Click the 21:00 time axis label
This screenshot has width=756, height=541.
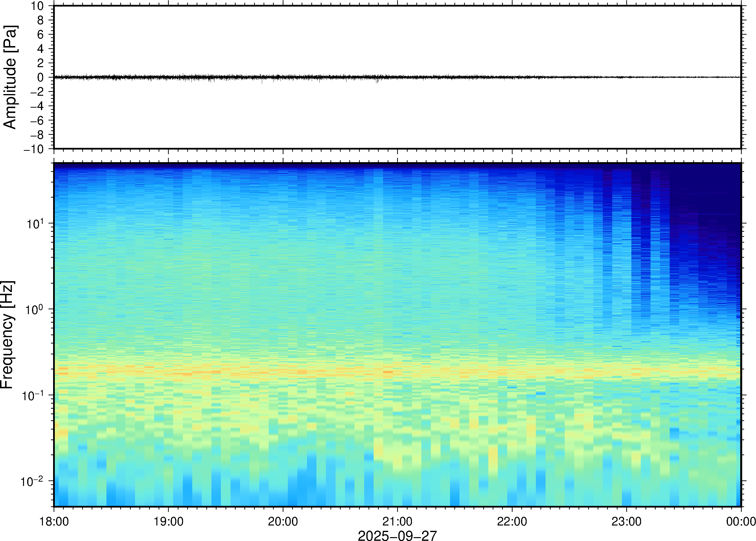pyautogui.click(x=397, y=521)
